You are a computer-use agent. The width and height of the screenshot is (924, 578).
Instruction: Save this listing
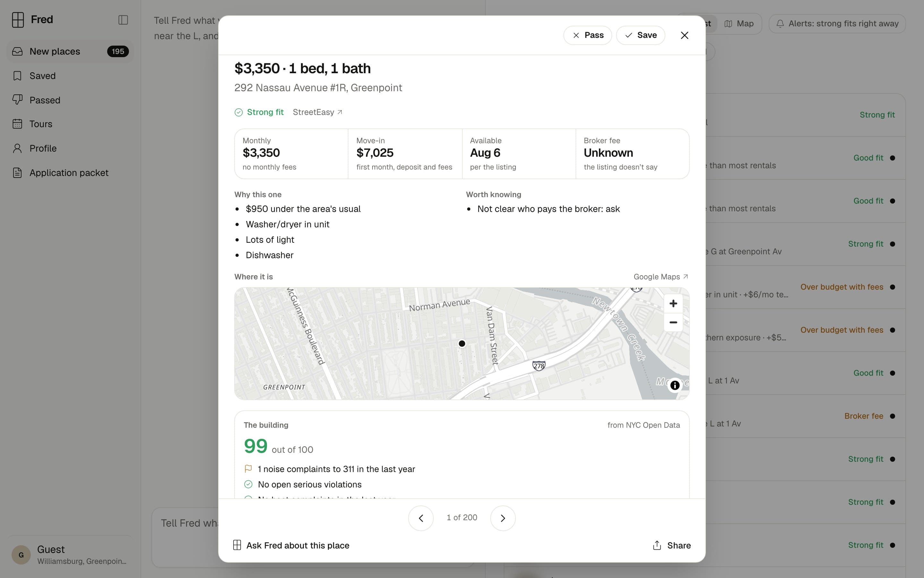(640, 35)
